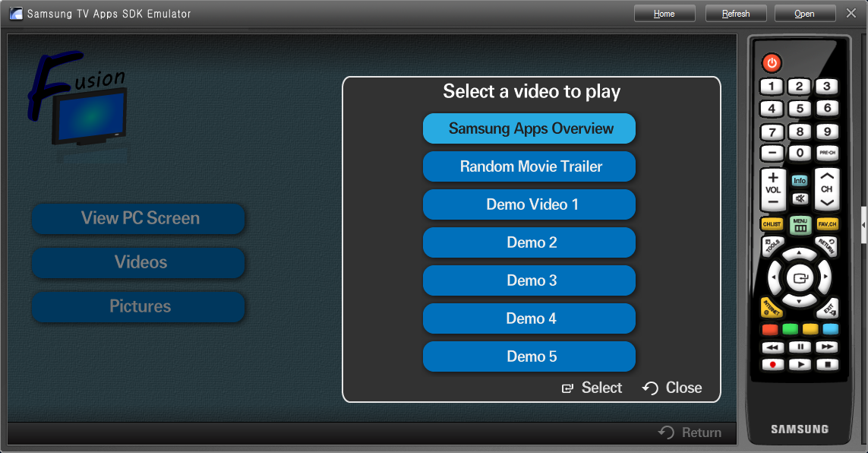
Task: Click the number 2 key on remote
Action: pyautogui.click(x=800, y=87)
